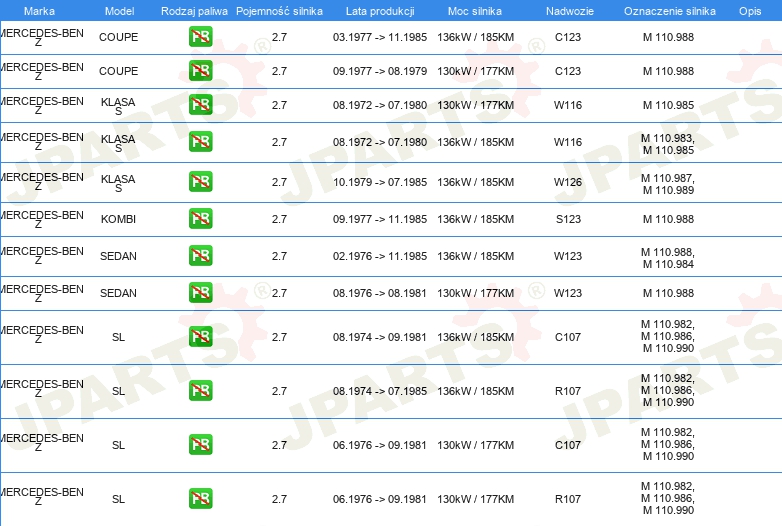This screenshot has width=782, height=526.
Task: Click the fuel icon in the KLASA S W116 130kW row
Action: pos(200,105)
